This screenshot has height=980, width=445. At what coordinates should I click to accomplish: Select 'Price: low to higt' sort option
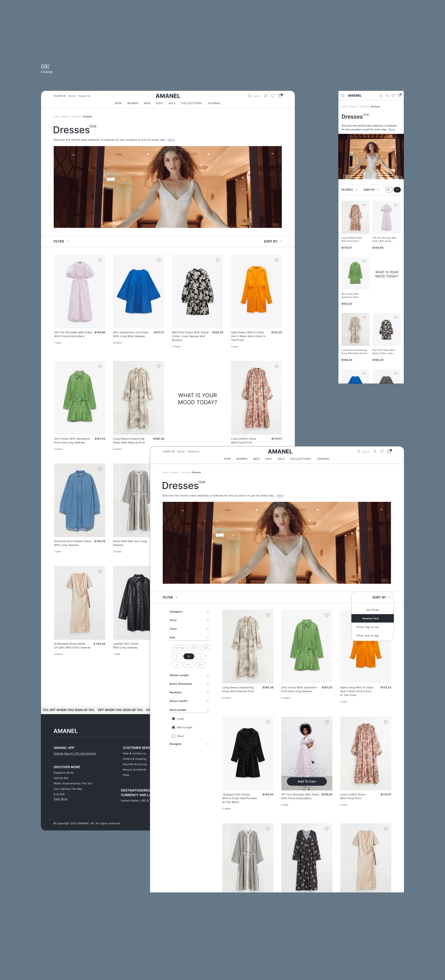[367, 636]
